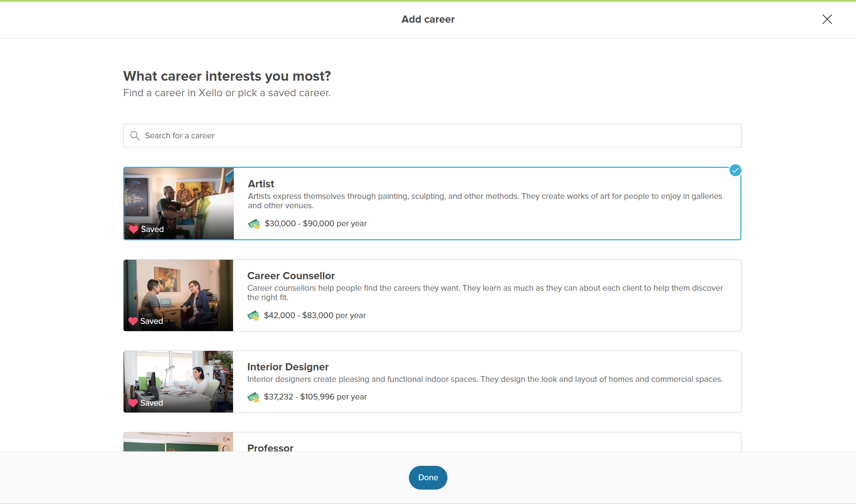The width and height of the screenshot is (856, 504).
Task: Close the Add career dialog
Action: point(827,19)
